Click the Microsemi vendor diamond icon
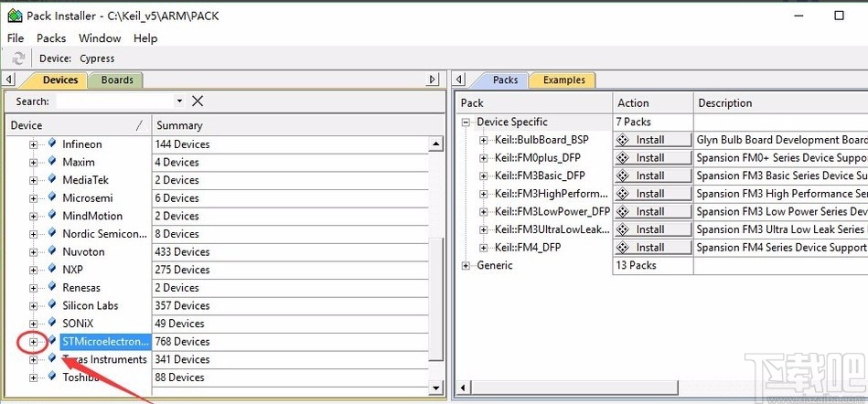 click(x=52, y=197)
